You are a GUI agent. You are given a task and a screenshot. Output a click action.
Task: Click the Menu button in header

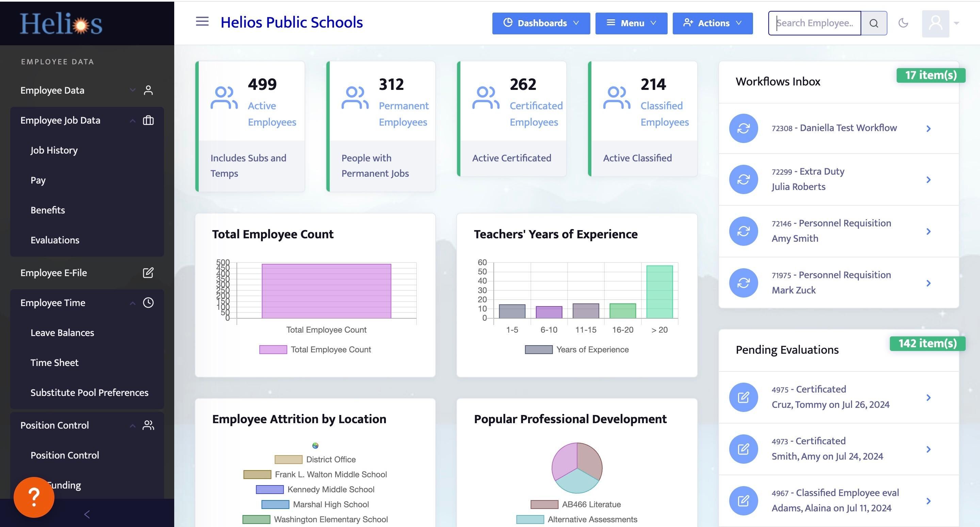631,23
